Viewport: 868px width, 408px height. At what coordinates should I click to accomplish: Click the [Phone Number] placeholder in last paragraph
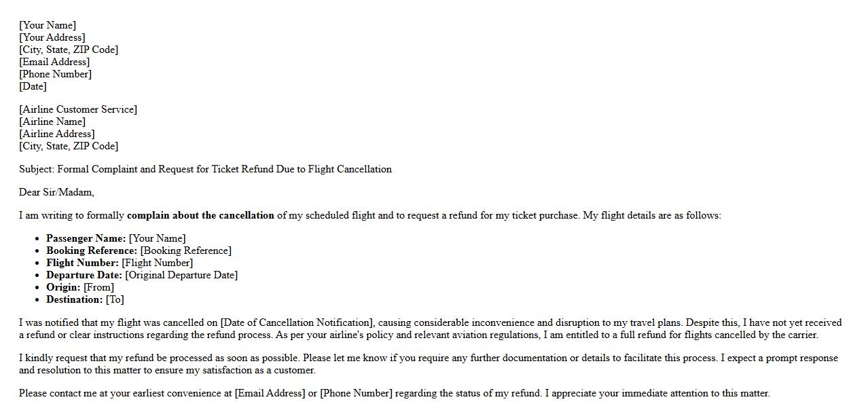pyautogui.click(x=356, y=393)
